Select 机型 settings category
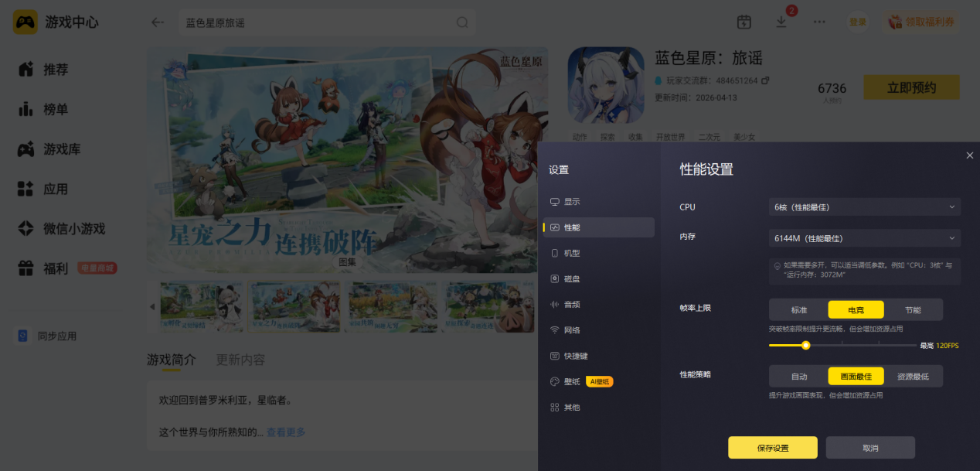Screen dimensions: 980x471 [x=598, y=253]
